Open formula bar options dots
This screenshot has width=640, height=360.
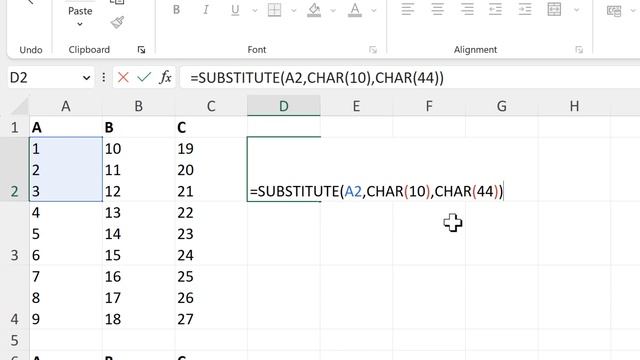click(104, 78)
